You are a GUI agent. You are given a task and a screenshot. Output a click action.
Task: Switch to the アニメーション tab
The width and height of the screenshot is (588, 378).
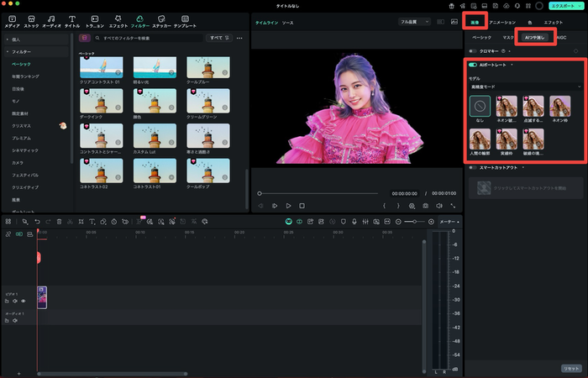click(x=502, y=21)
